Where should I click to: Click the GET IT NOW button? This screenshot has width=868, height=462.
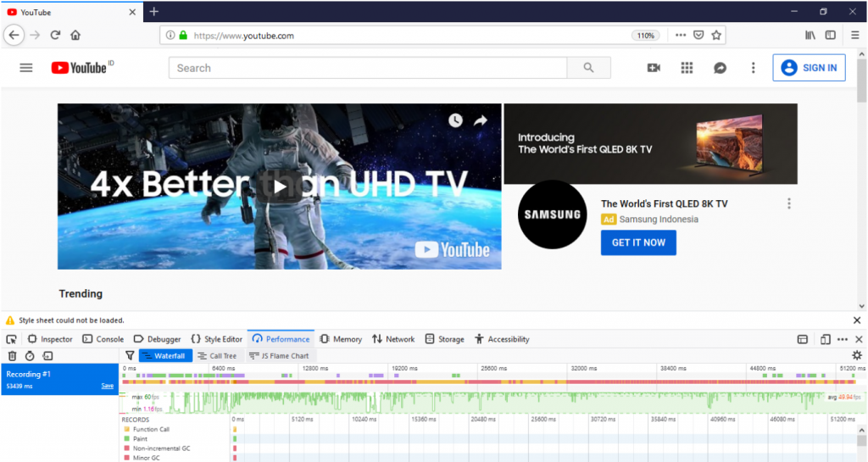(638, 242)
